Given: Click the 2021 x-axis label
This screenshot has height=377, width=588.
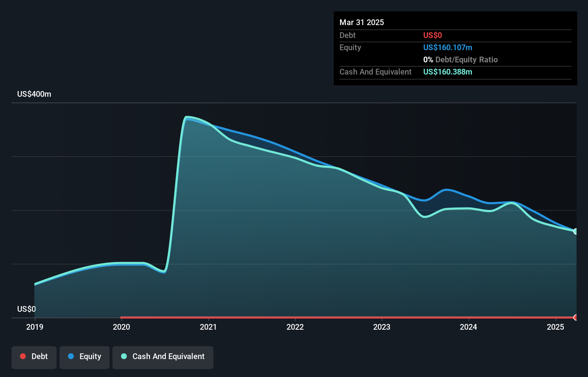Looking at the screenshot, I should point(208,327).
